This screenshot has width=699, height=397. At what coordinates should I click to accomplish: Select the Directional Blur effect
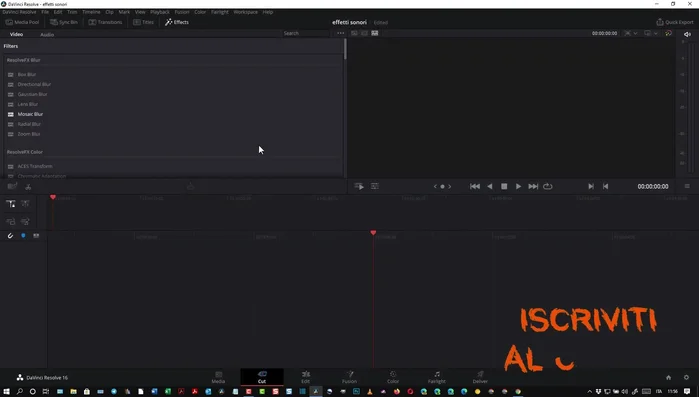[34, 84]
